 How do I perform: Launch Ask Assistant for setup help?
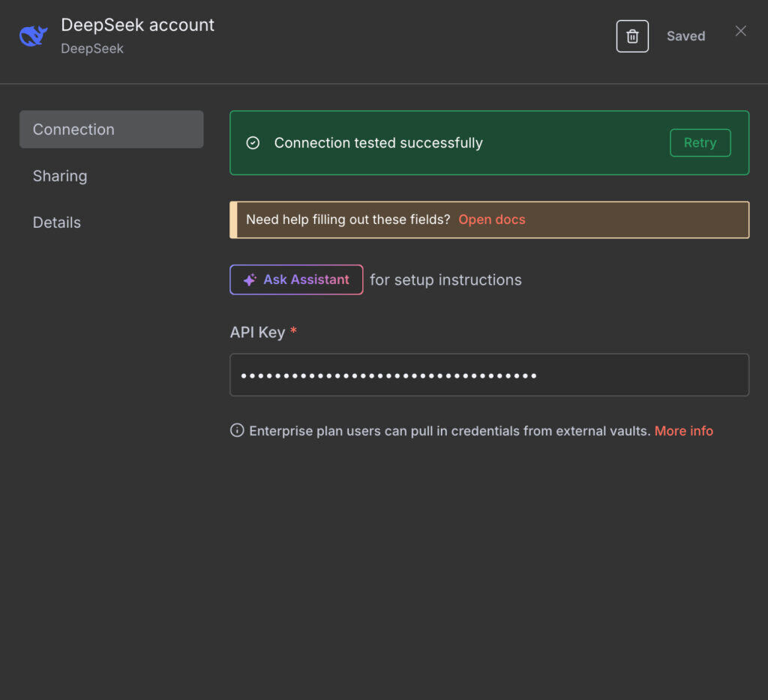(x=296, y=280)
